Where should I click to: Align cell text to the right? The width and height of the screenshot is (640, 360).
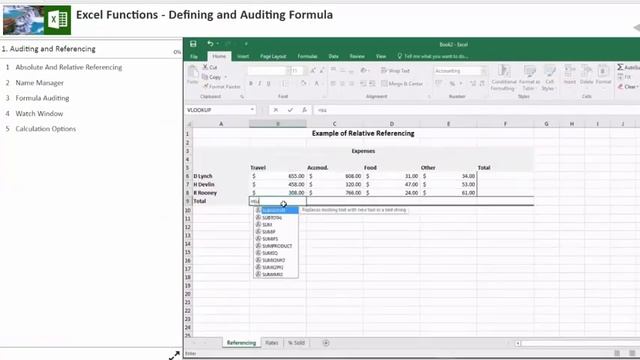pyautogui.click(x=351, y=84)
